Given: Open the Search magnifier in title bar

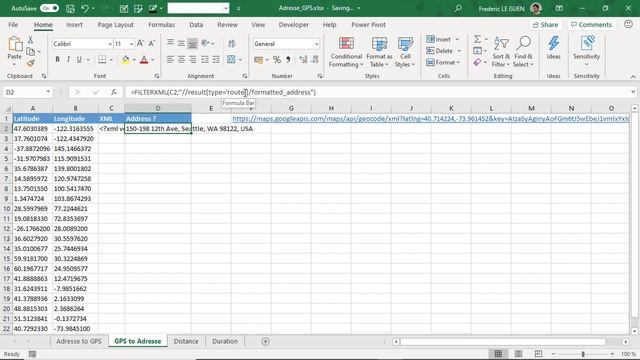Looking at the screenshot, I should tap(458, 8).
